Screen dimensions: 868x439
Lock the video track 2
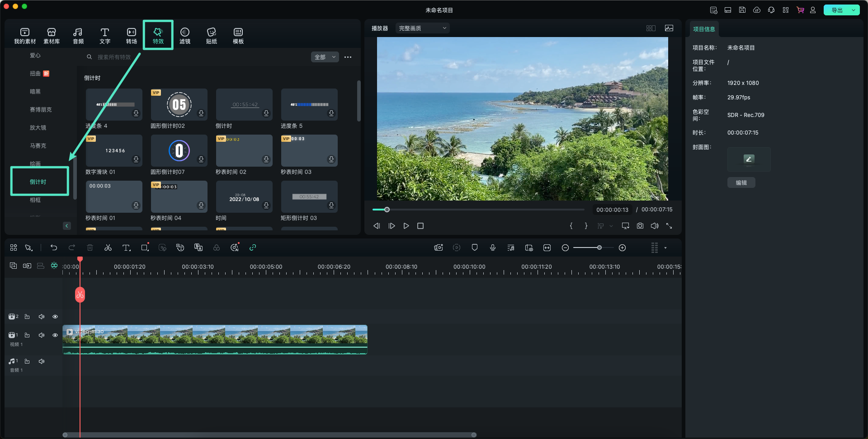pyautogui.click(x=27, y=317)
